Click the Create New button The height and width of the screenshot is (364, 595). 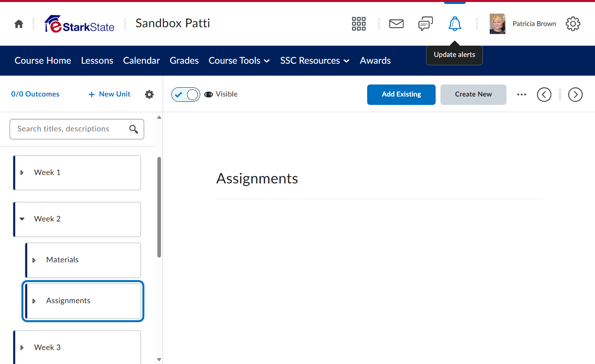(x=473, y=95)
